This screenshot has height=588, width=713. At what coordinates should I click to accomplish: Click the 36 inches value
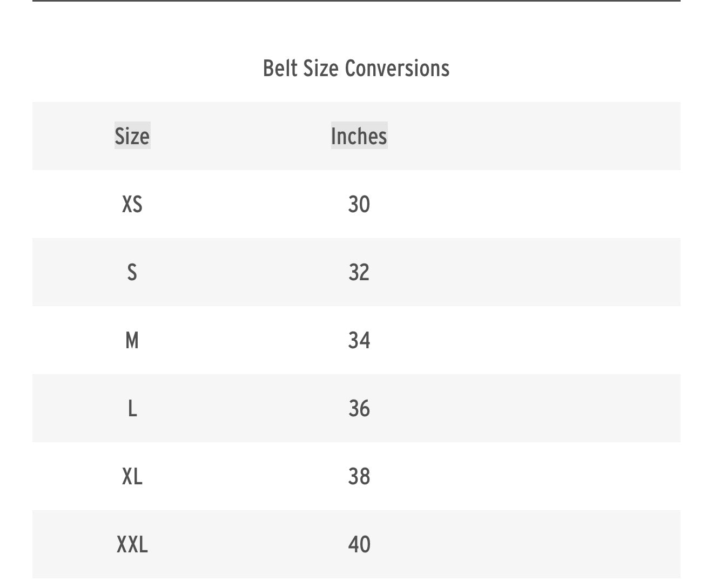point(359,408)
